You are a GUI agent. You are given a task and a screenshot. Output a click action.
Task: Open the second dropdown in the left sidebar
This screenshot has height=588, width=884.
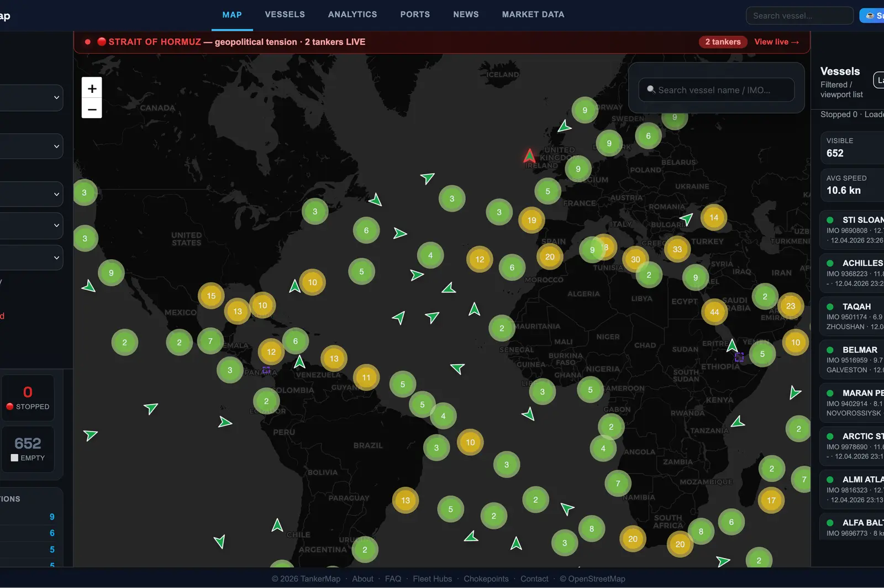coord(31,146)
